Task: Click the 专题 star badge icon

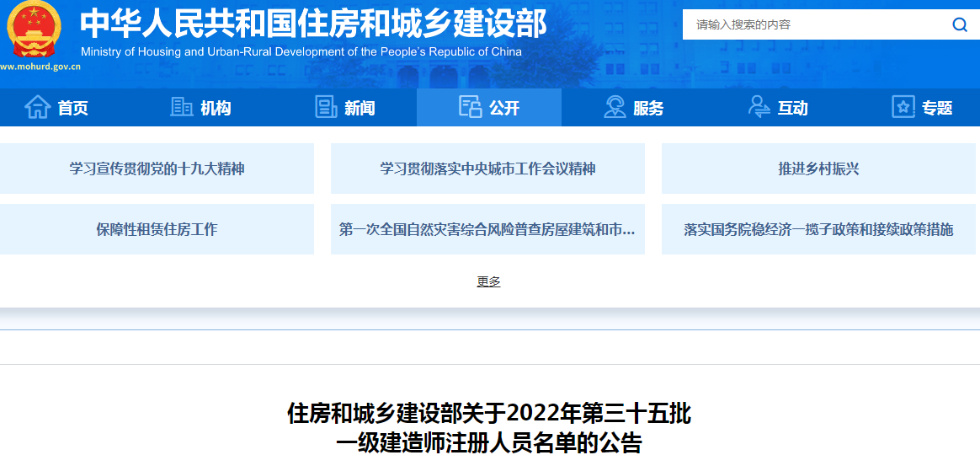Action: pos(903,107)
